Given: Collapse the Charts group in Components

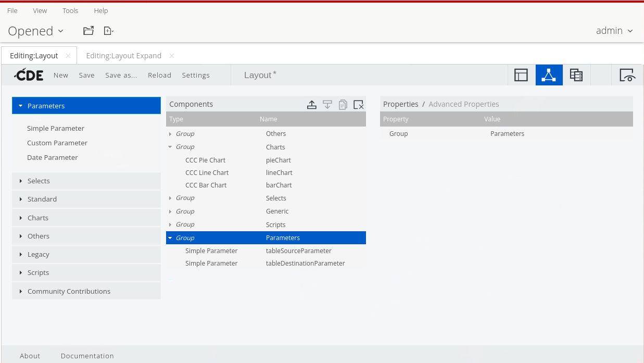Looking at the screenshot, I should coord(170,147).
